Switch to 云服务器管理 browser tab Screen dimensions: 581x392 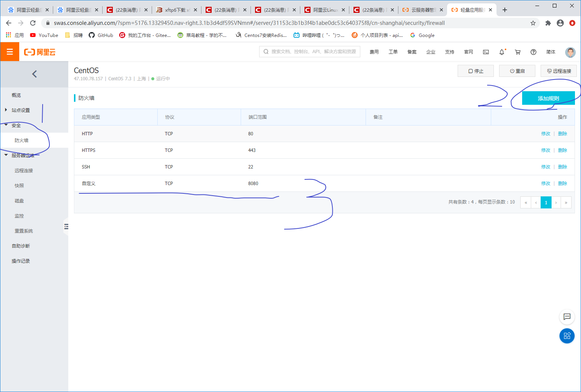[x=423, y=10]
